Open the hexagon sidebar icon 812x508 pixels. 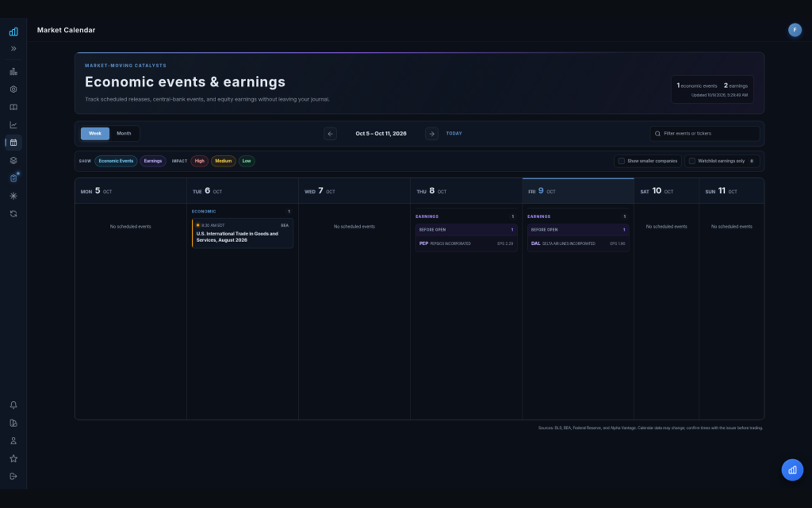14,89
